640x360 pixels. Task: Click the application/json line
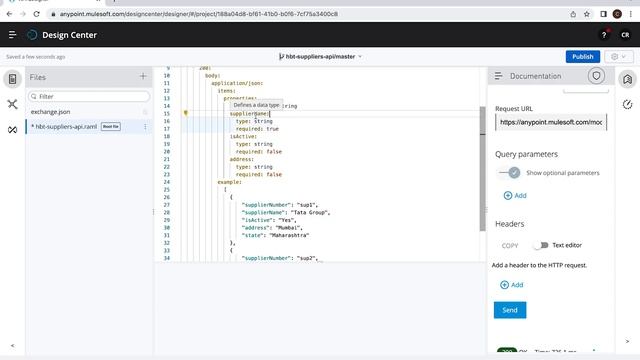(237, 83)
